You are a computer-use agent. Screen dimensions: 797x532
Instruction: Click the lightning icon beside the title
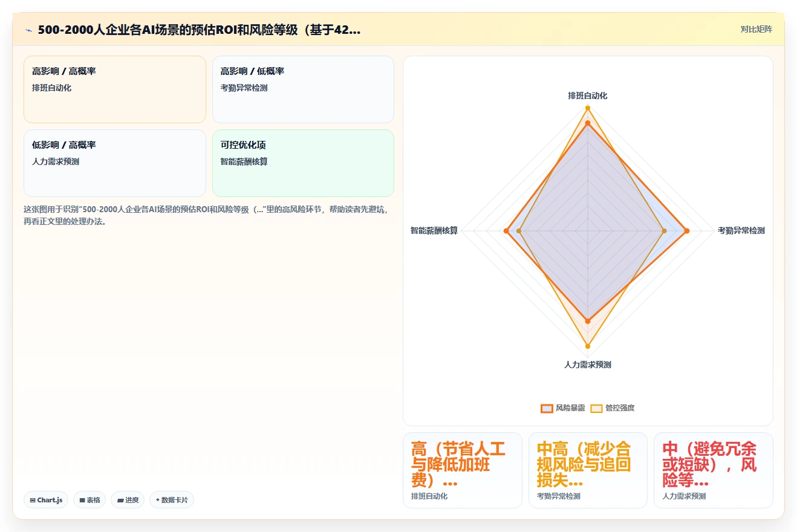pos(28,30)
